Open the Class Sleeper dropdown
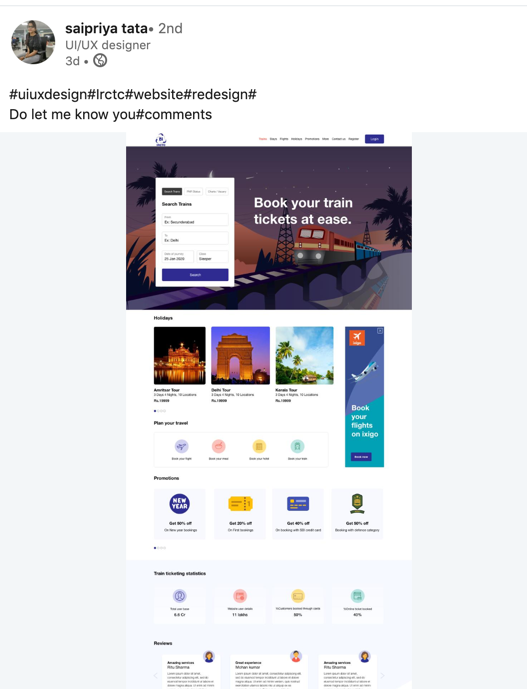Screen dimensions: 527x689 (x=213, y=257)
